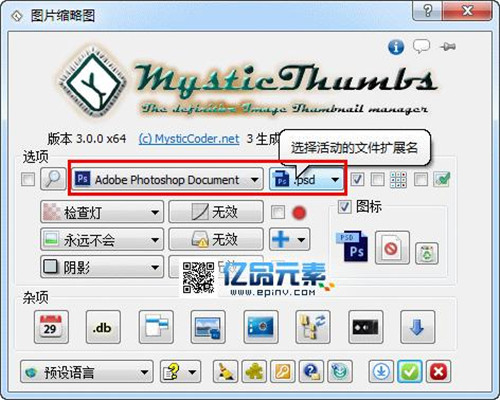Click the green checkmark OK button
500x400 pixels.
pos(410,371)
